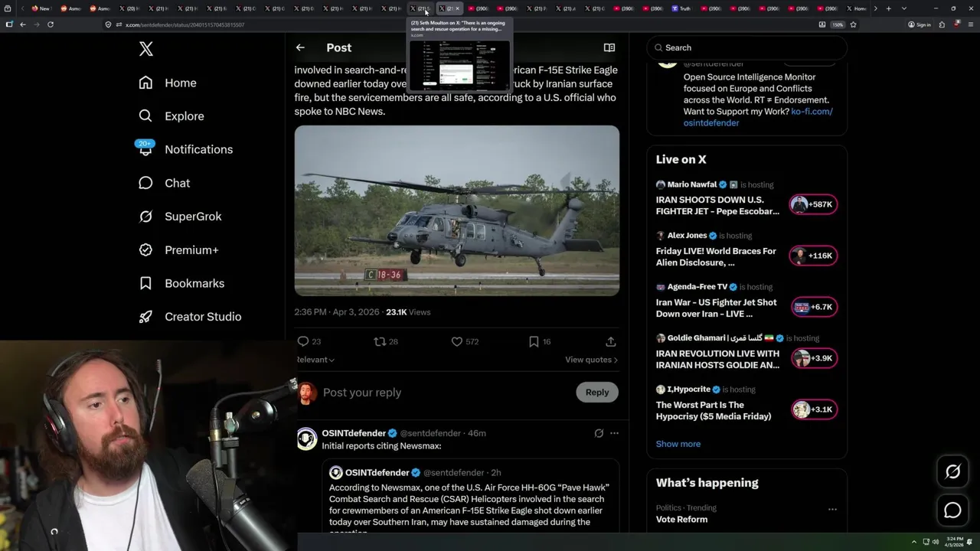Open the Home page
This screenshot has height=551, width=980.
pos(168,83)
